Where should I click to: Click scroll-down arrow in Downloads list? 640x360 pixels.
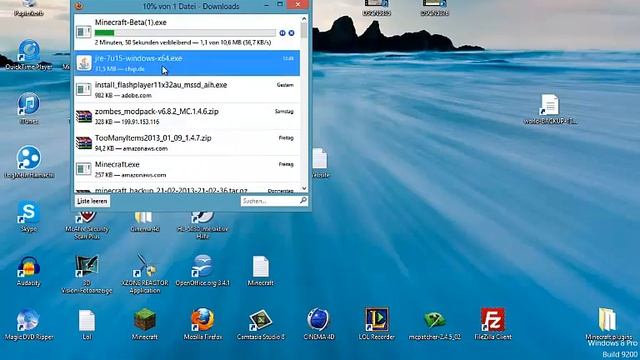coord(304,188)
